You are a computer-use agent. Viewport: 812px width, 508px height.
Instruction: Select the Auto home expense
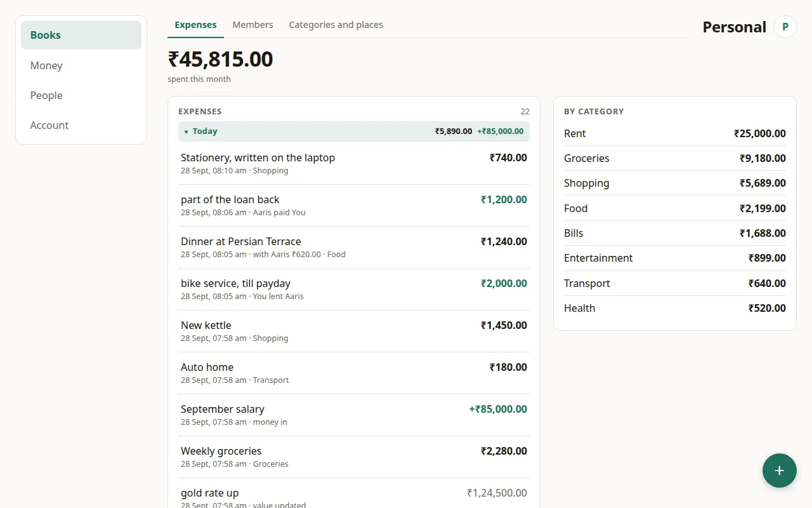(354, 373)
